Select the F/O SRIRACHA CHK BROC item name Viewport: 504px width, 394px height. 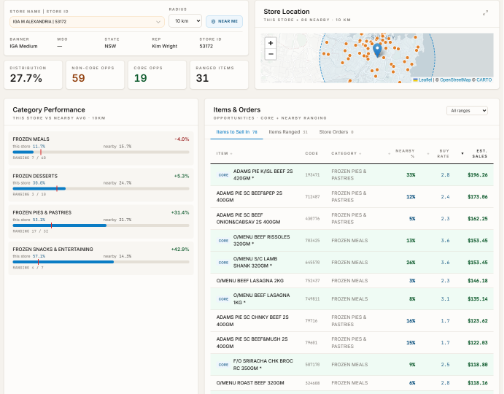[263, 364]
